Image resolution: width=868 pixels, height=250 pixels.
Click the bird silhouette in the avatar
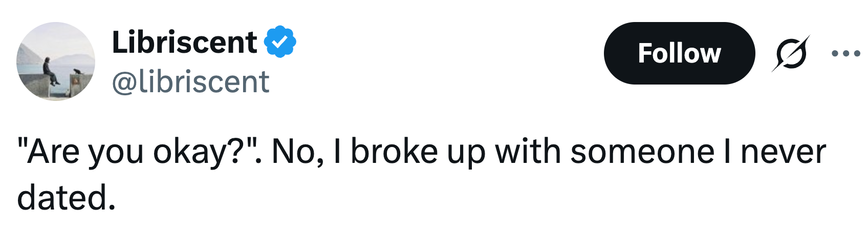77,71
